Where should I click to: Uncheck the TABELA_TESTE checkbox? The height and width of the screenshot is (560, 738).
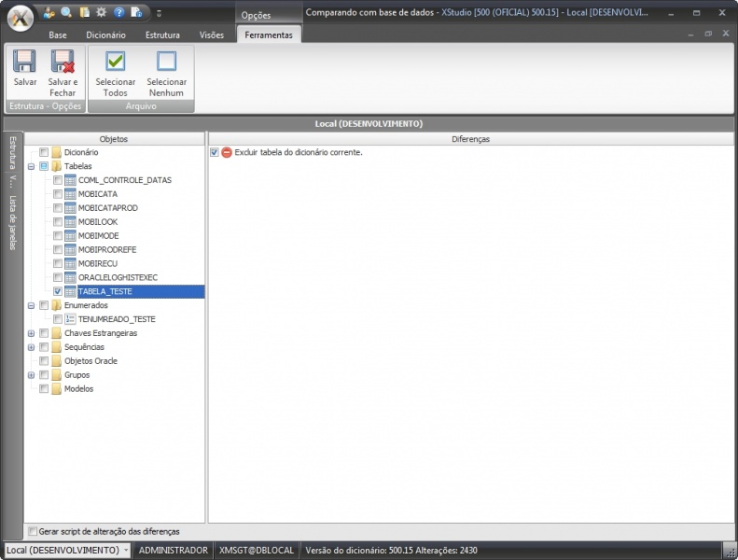58,291
